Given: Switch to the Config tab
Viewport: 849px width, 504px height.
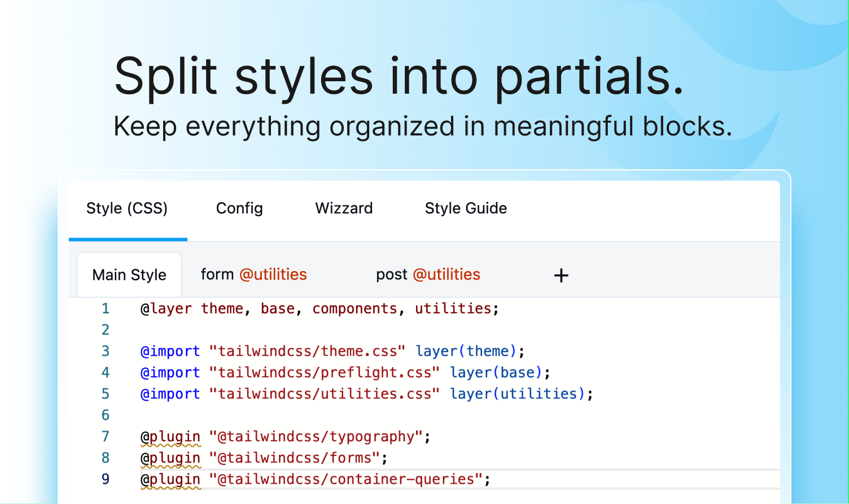Looking at the screenshot, I should (239, 208).
